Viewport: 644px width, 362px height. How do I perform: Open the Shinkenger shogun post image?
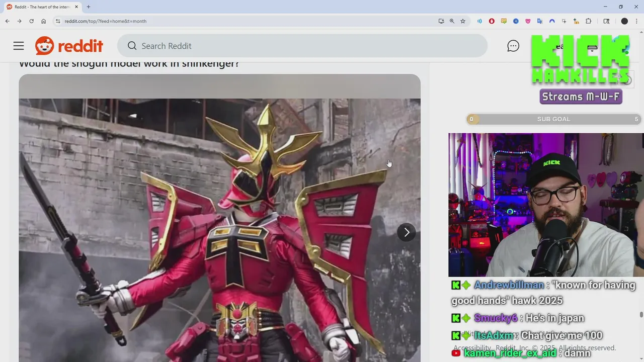pos(219,219)
